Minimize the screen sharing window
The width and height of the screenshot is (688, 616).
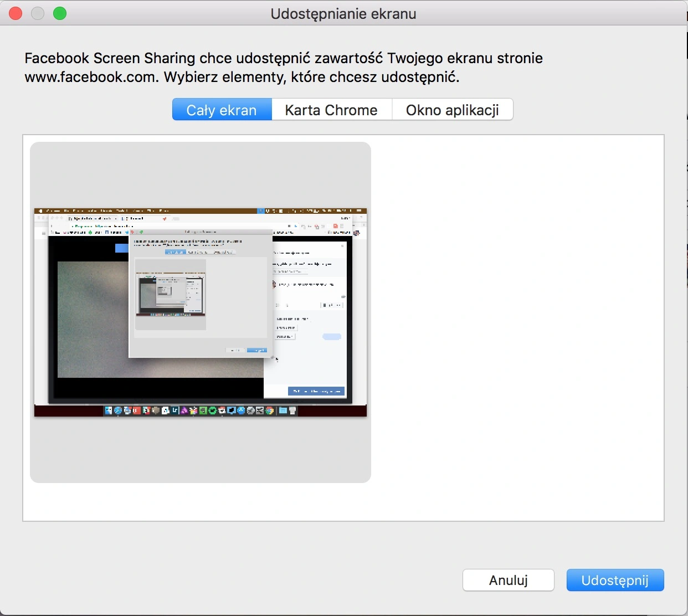click(x=38, y=13)
